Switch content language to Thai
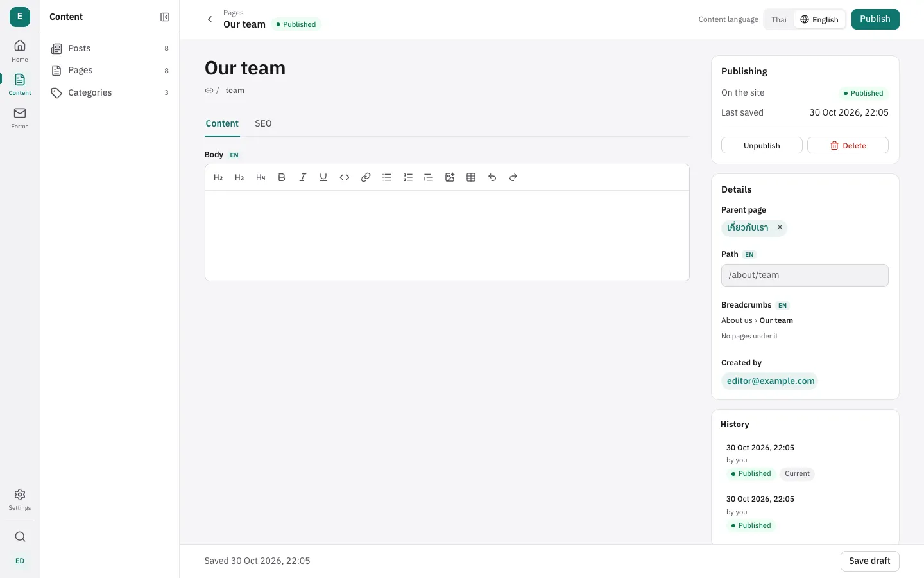This screenshot has height=578, width=924. pyautogui.click(x=779, y=20)
